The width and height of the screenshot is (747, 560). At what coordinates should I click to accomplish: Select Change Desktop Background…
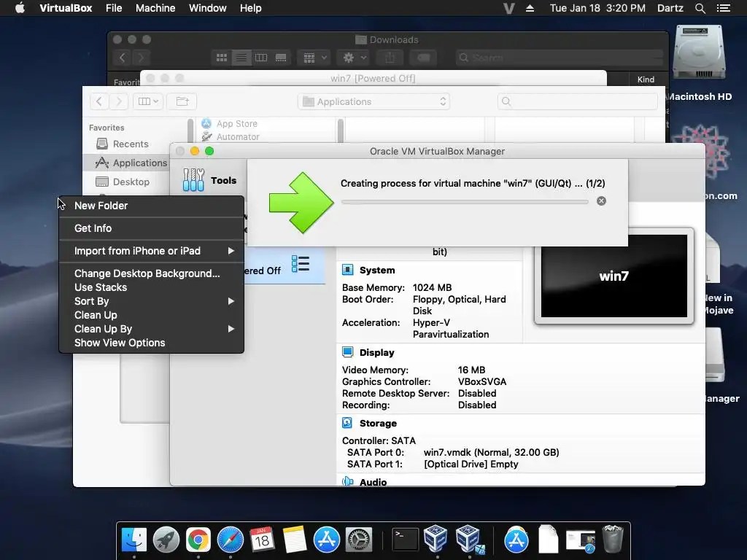pos(152,273)
